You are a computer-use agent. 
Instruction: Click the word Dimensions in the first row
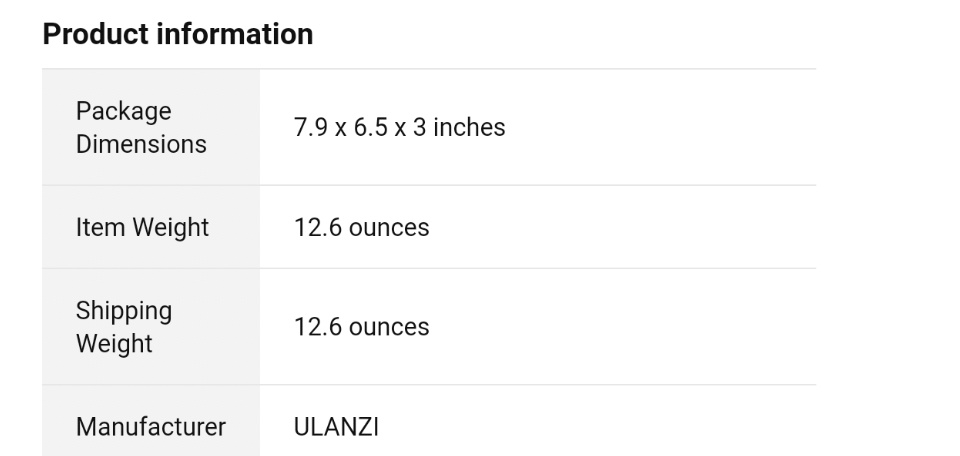point(141,144)
